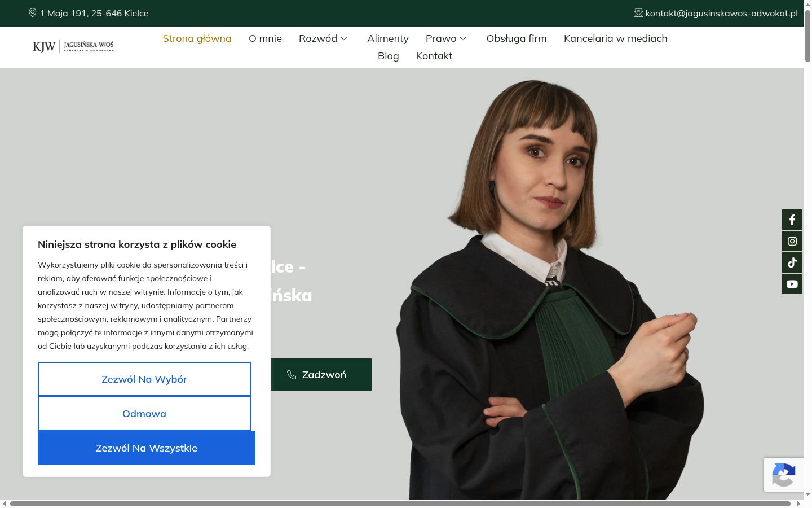812x508 pixels.
Task: Click the horizontal scrollbar thumb
Action: coord(400,503)
